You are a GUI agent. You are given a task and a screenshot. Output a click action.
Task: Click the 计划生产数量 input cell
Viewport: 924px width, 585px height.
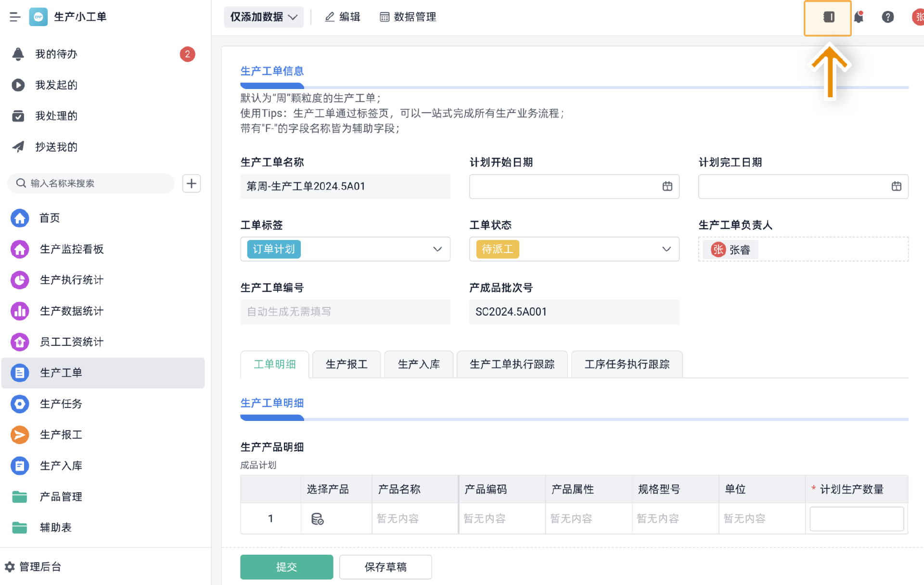point(856,519)
